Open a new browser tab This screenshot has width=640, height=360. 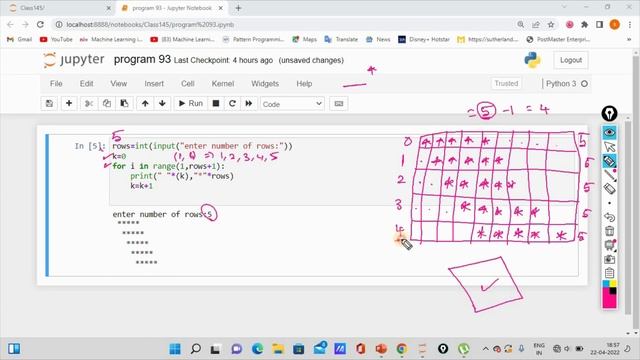point(238,8)
